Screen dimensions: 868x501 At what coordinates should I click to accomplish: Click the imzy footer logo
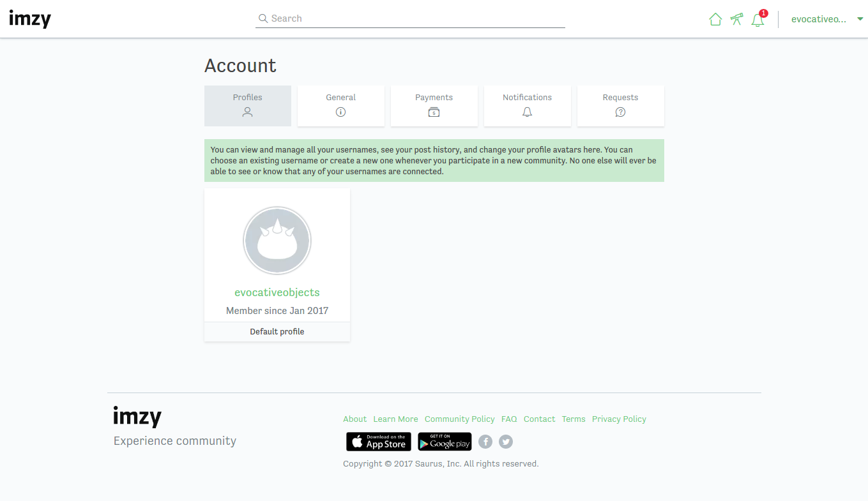tap(137, 417)
